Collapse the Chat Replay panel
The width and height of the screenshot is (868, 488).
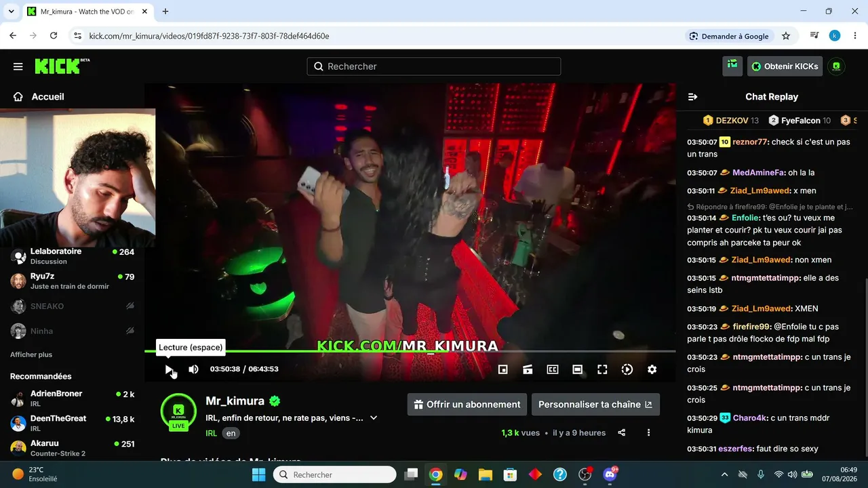pyautogui.click(x=692, y=97)
